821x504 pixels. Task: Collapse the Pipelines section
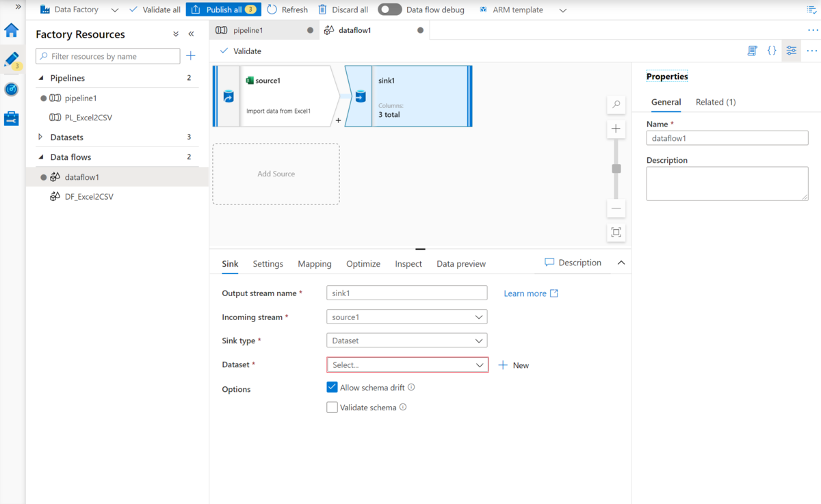40,78
